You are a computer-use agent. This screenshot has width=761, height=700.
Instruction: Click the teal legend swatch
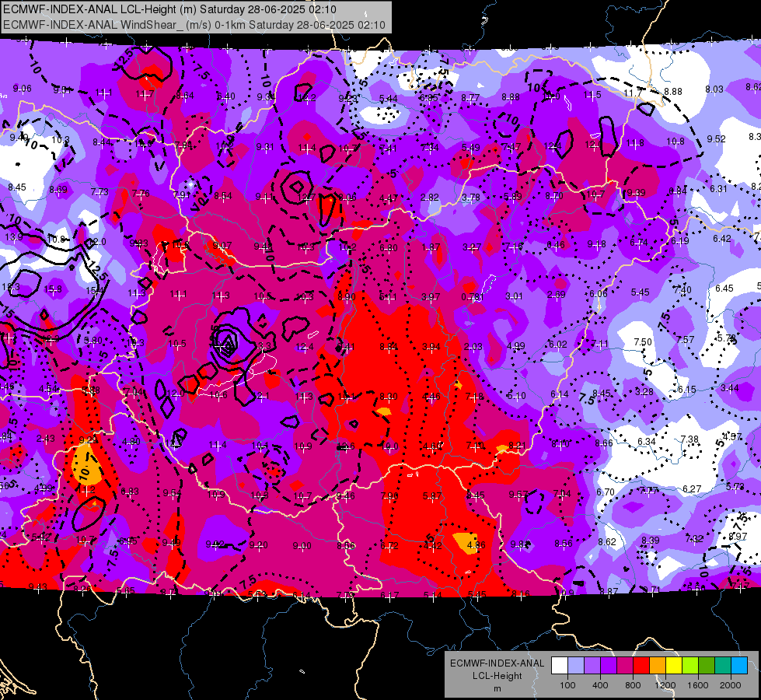(x=723, y=666)
